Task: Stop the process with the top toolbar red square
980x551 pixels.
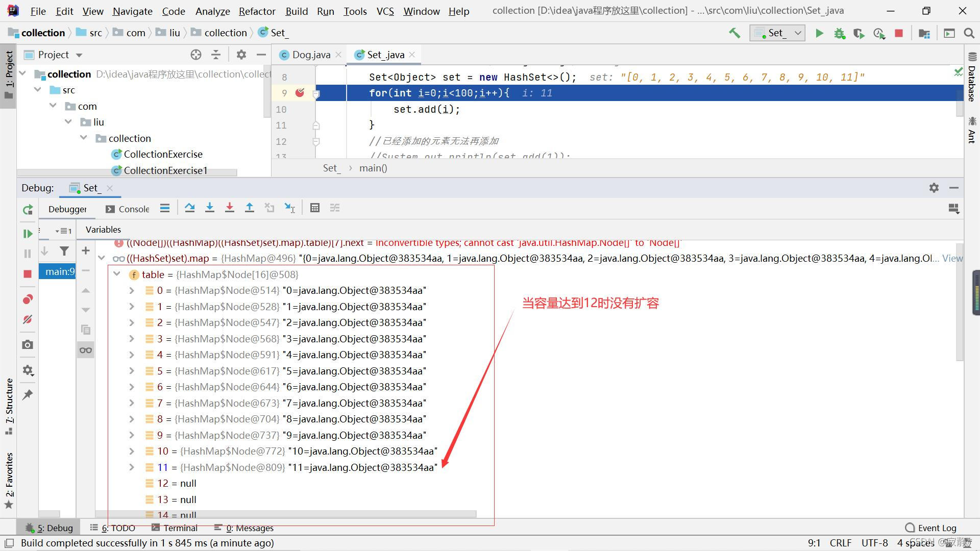Action: click(899, 33)
